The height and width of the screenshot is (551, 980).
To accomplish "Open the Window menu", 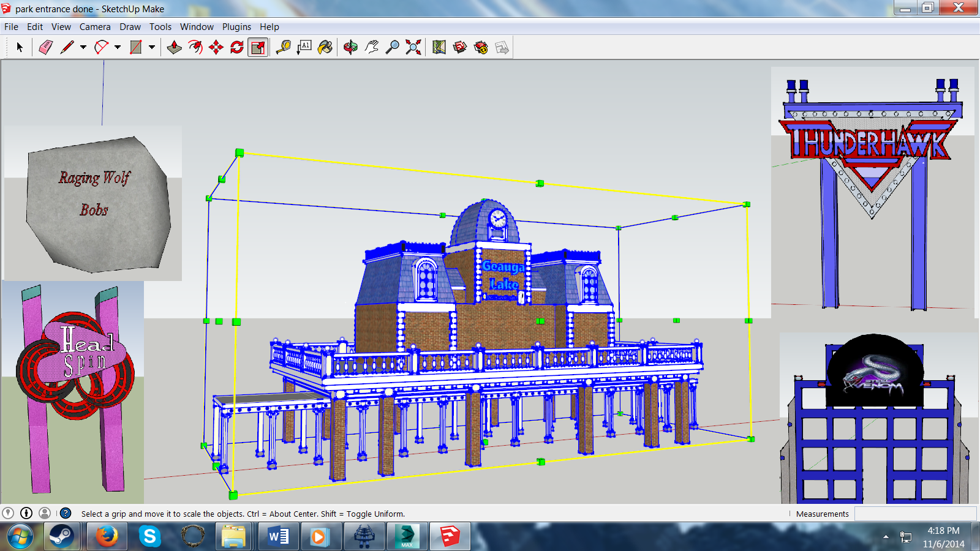I will coord(197,27).
